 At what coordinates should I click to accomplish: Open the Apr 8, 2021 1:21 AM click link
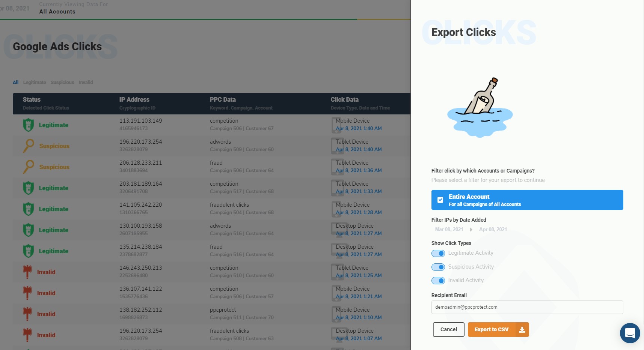[x=359, y=297]
